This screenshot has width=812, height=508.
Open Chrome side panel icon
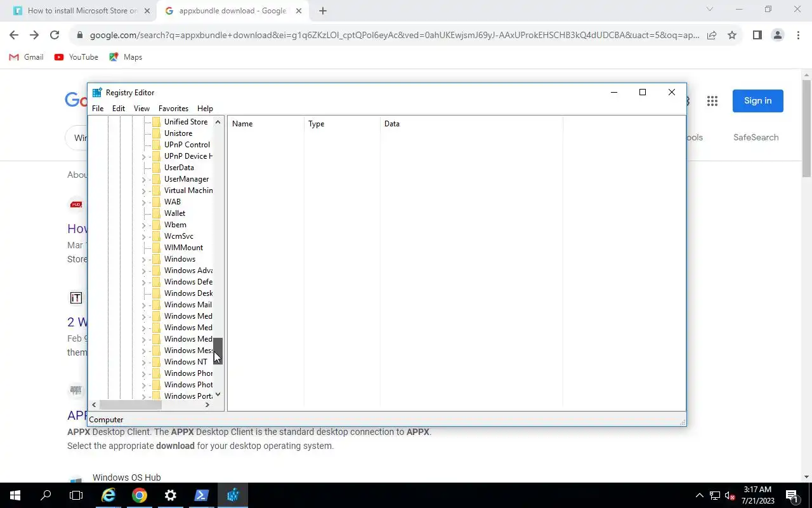pyautogui.click(x=757, y=36)
